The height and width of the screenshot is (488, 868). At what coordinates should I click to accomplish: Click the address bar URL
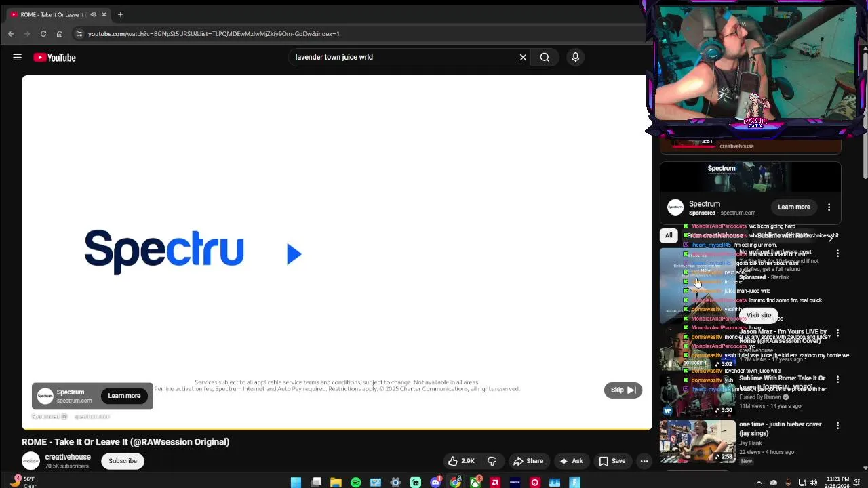214,33
